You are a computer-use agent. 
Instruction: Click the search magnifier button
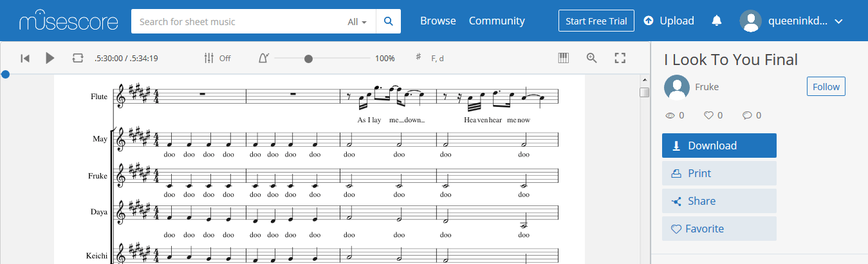pyautogui.click(x=388, y=21)
